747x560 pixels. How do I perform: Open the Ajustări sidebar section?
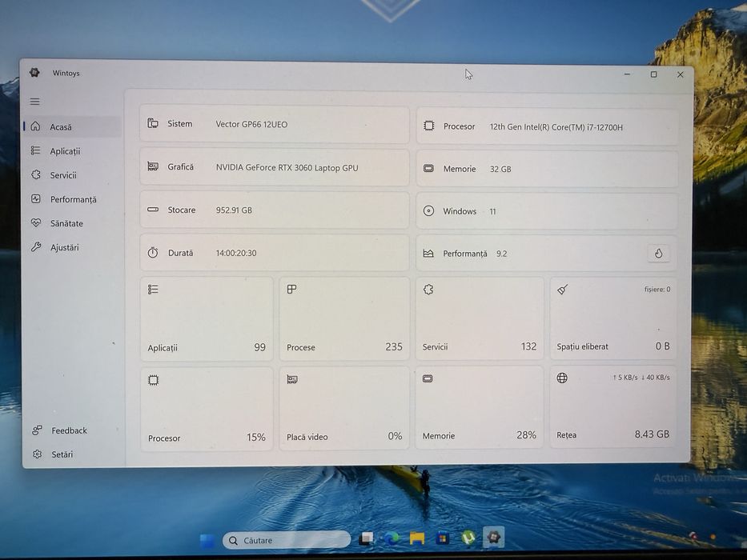(72, 247)
